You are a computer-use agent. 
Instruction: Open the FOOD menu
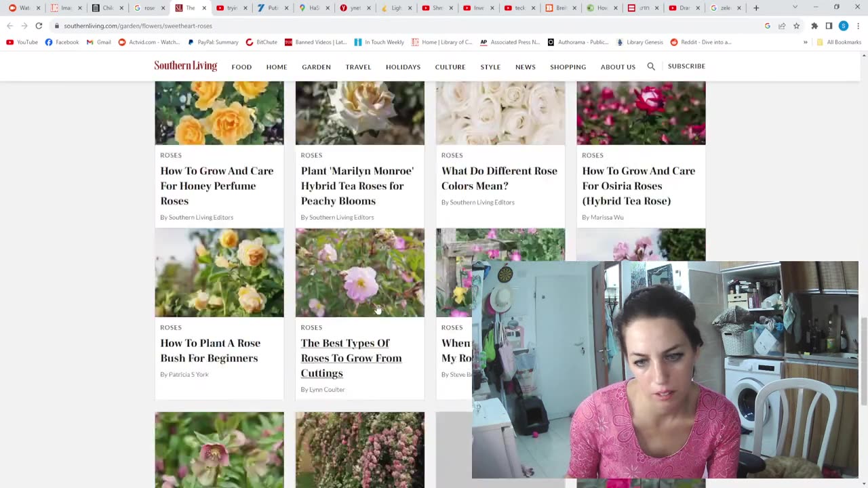pos(241,67)
